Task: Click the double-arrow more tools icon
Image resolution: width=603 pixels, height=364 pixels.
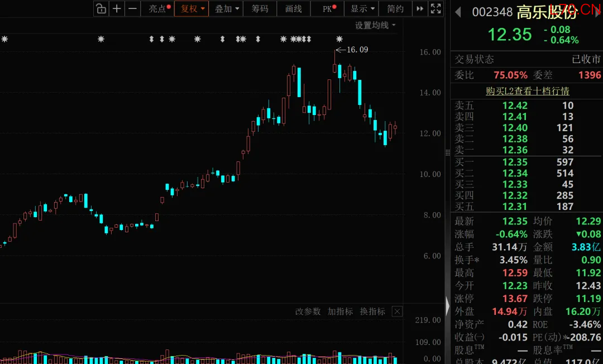Action: click(420, 8)
